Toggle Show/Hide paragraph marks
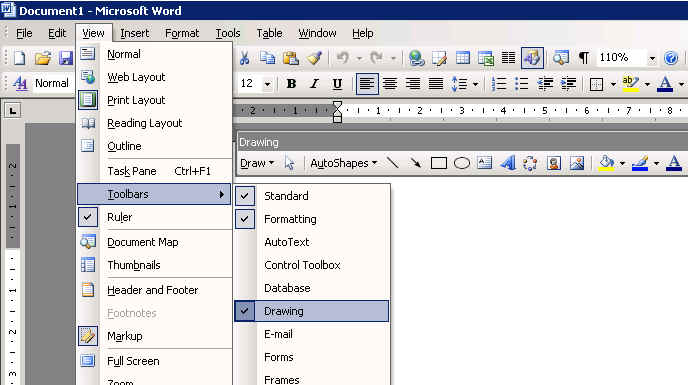Viewport: 688px width, 385px height. (x=584, y=58)
